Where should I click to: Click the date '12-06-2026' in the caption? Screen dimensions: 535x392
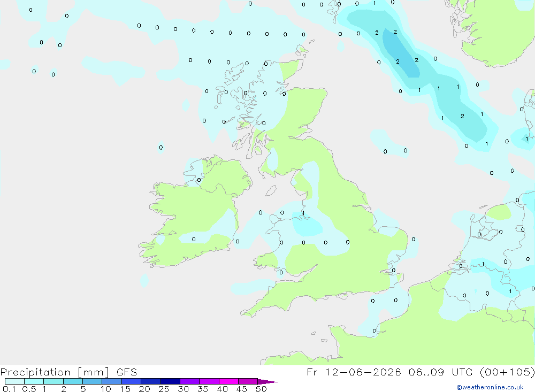363,372
